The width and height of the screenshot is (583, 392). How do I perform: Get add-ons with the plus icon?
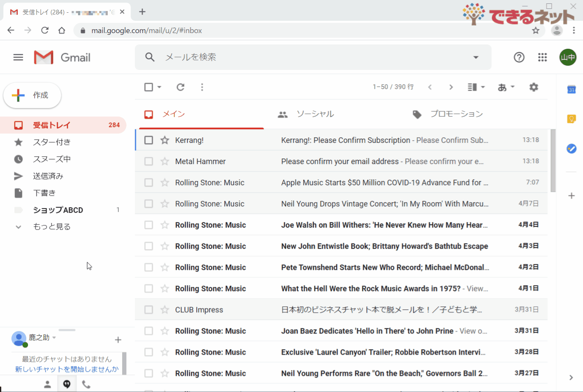click(x=571, y=195)
